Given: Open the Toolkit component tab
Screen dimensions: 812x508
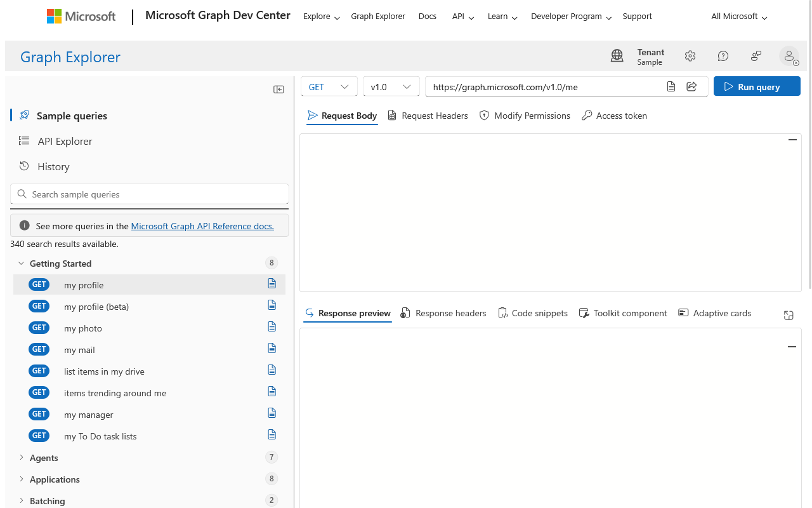Looking at the screenshot, I should pos(623,313).
